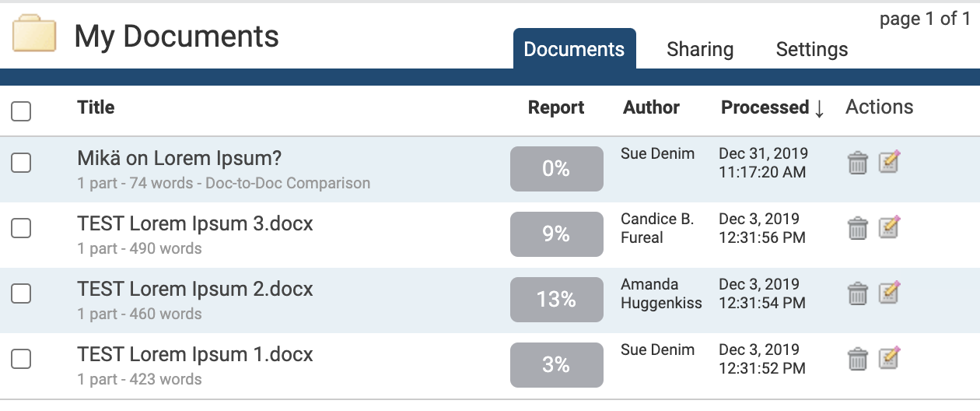The height and width of the screenshot is (411, 980).
Task: Edit the Mikä on Lorem Ipsum? document details
Action: [889, 163]
